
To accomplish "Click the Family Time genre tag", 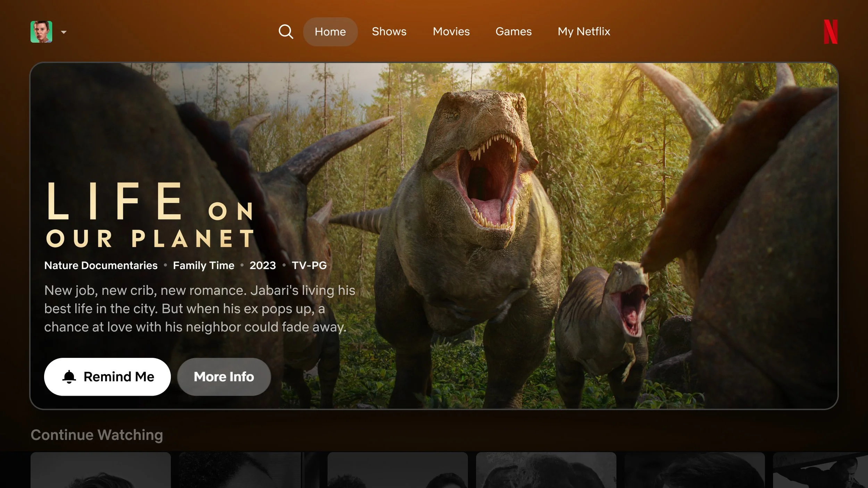I will pyautogui.click(x=203, y=266).
